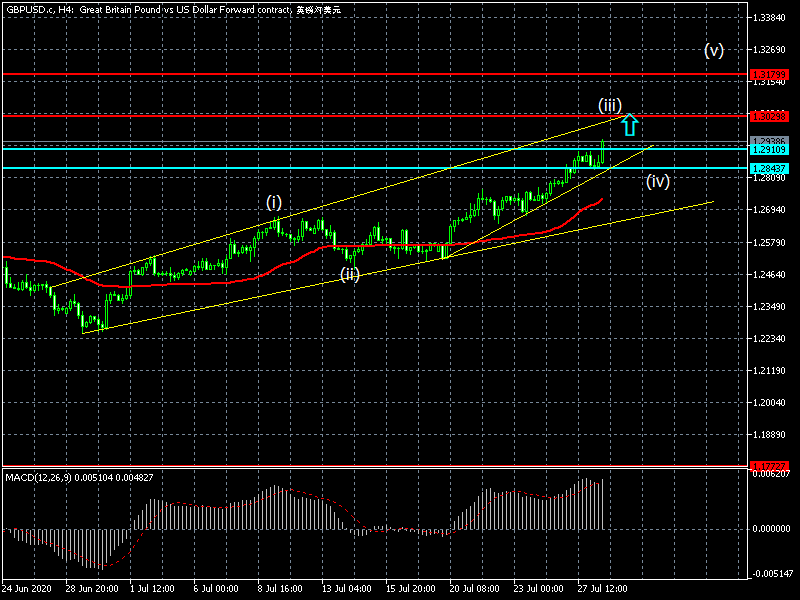The width and height of the screenshot is (800, 600).
Task: Click the MACD scale value -0.005147
Action: [x=771, y=574]
